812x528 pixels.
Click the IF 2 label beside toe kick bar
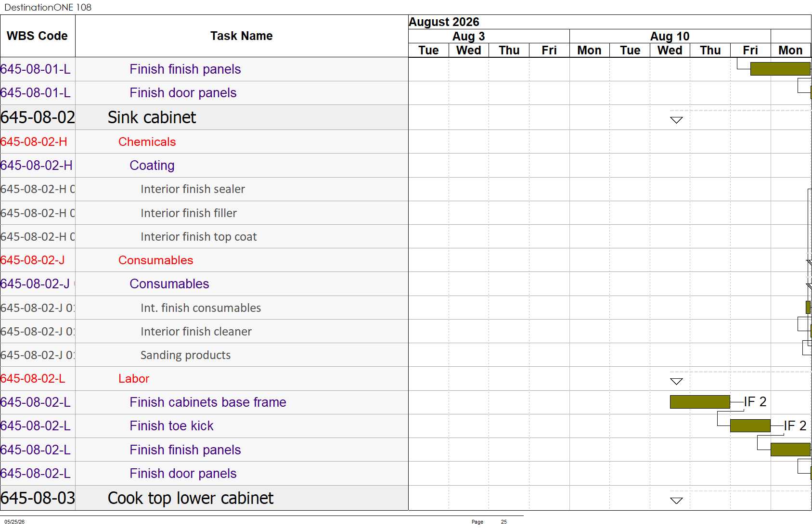(x=795, y=425)
